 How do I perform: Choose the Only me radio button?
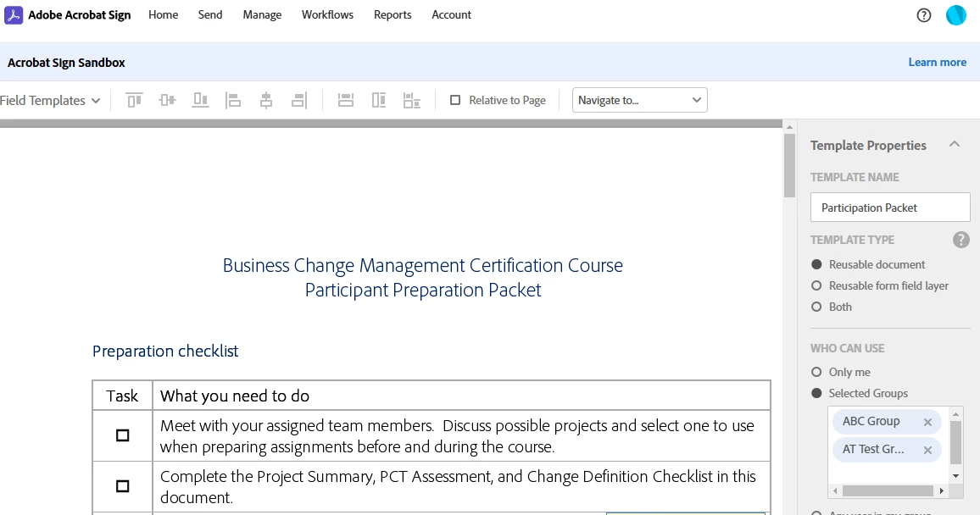(816, 372)
